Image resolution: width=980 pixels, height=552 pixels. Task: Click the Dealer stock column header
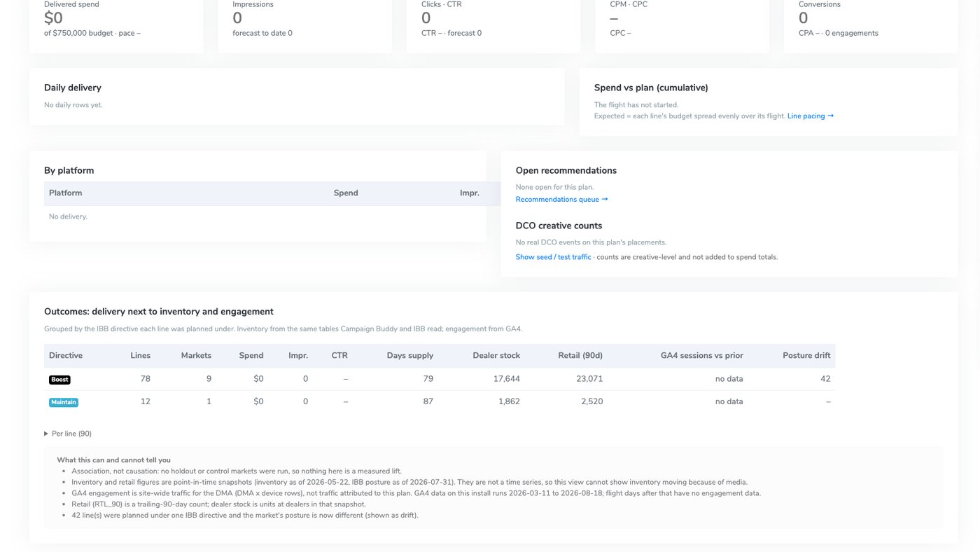[x=496, y=355]
